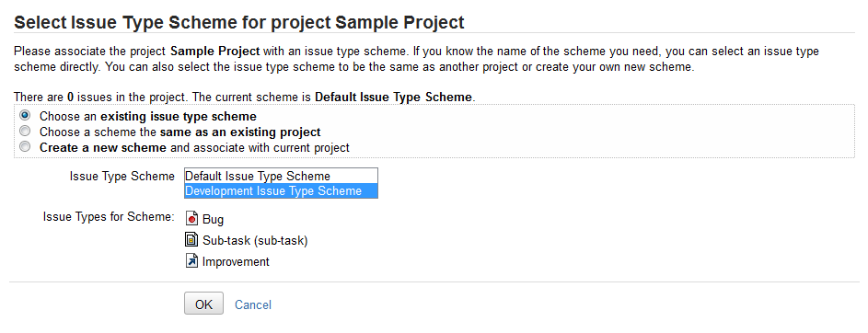Click 'same as an existing project' label text

point(240,132)
